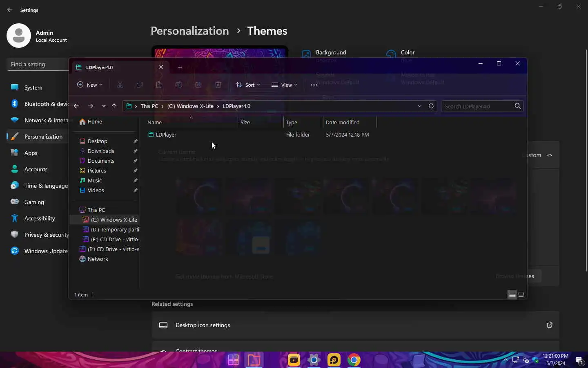Click the search magnifier icon in Explorer
This screenshot has height=368, width=588.
pos(517,106)
